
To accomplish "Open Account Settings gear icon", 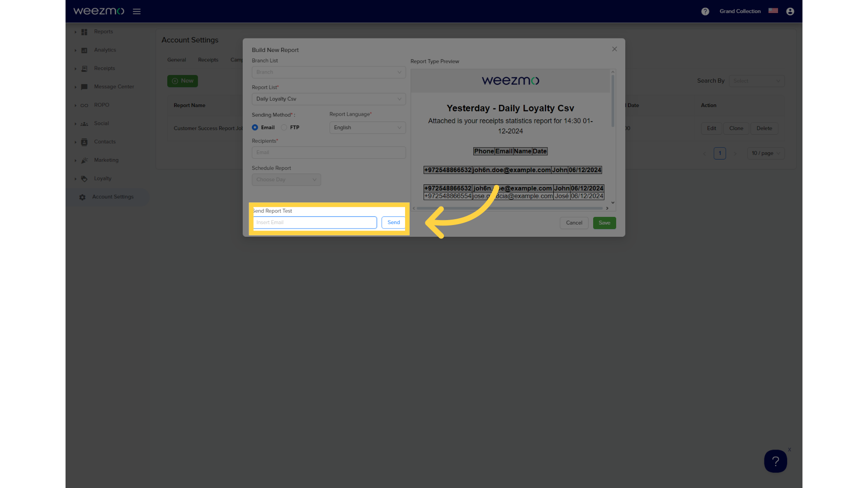I will tap(84, 197).
